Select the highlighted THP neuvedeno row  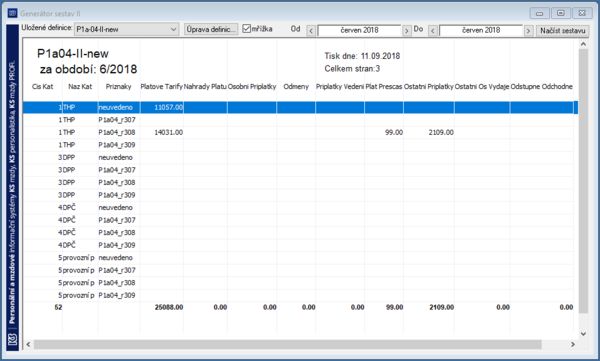click(300, 107)
